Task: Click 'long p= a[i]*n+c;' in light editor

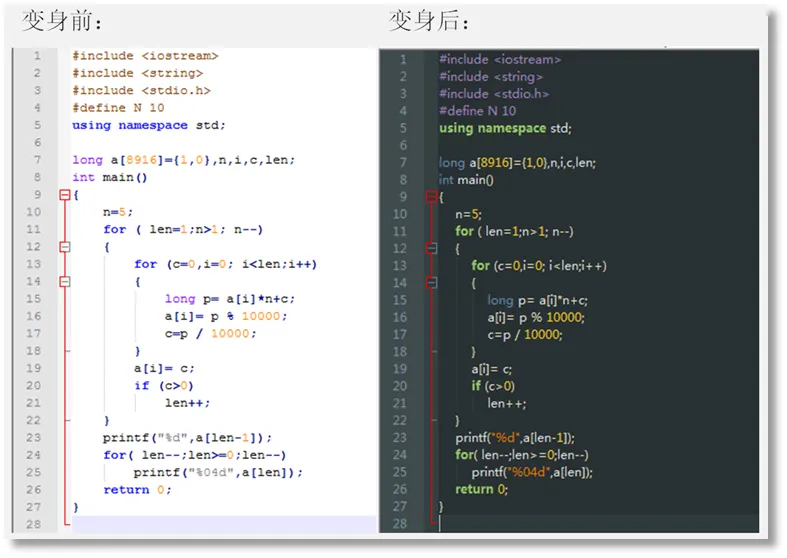Action: click(x=230, y=299)
